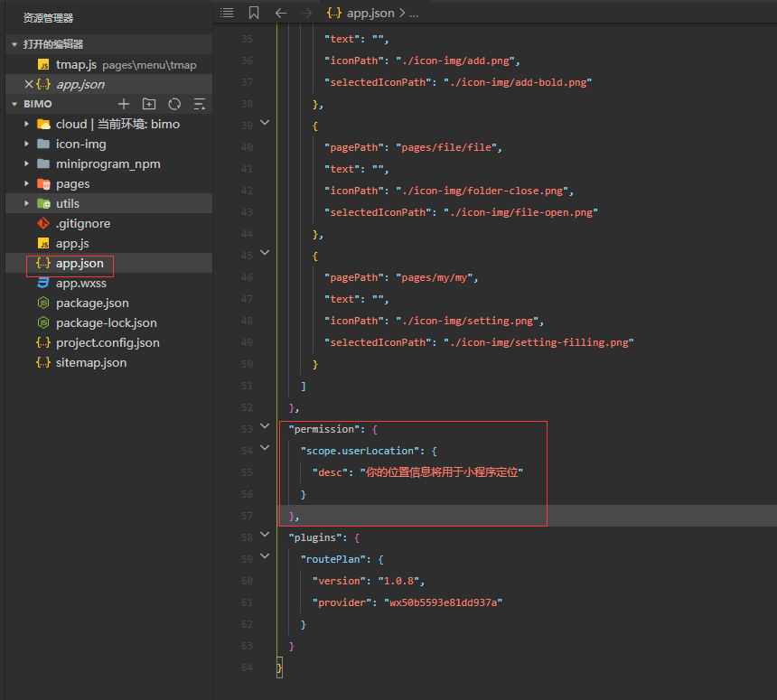This screenshot has height=700, width=777.
Task: Open the app.js file
Action: [x=109, y=243]
